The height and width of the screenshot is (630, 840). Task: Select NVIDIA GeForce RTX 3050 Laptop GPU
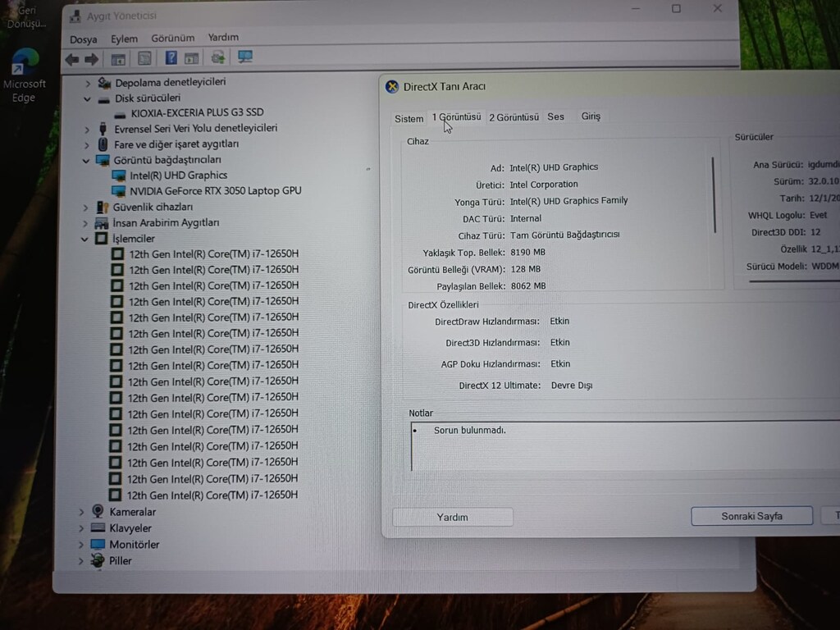[216, 190]
